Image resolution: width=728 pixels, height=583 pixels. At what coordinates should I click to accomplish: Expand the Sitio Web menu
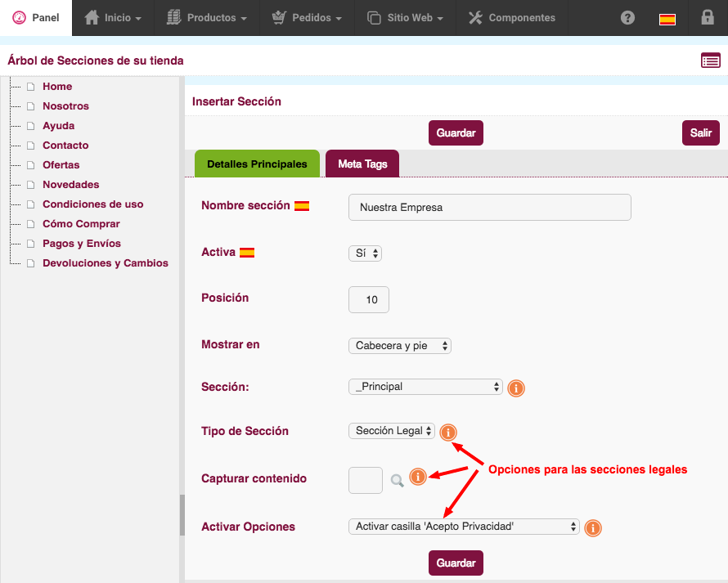pyautogui.click(x=406, y=18)
